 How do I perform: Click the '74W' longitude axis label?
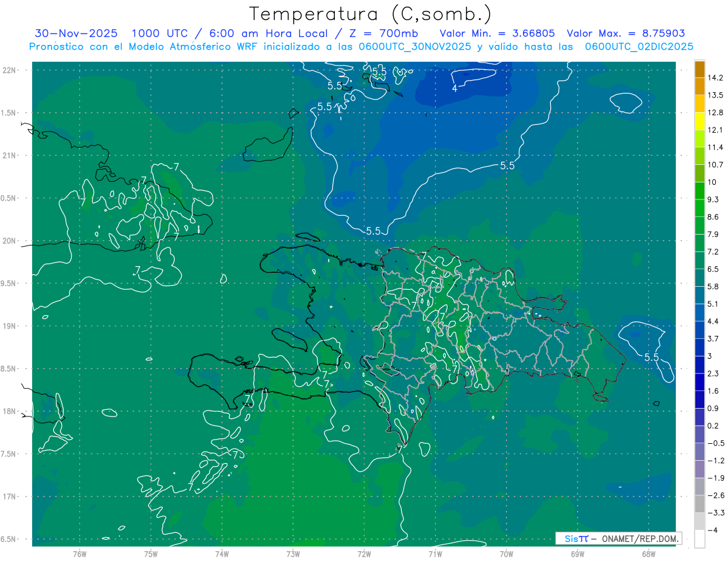coord(221,554)
